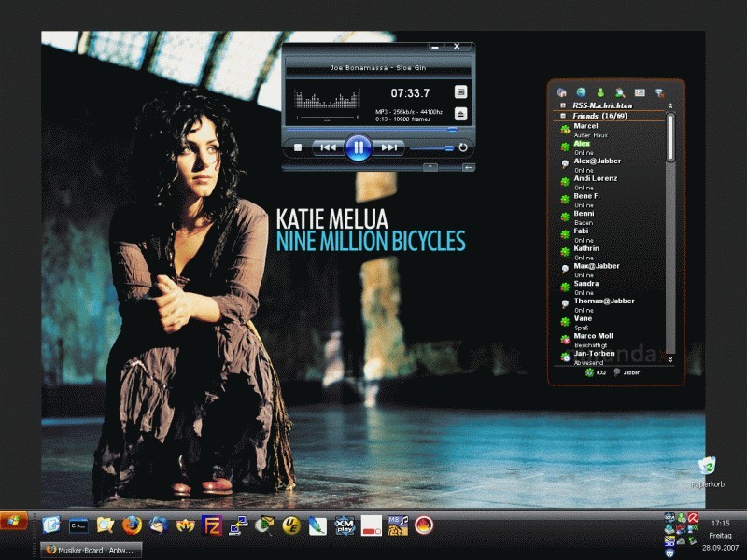Click the filter icon in the messenger toolbar
The image size is (747, 560).
tap(660, 92)
